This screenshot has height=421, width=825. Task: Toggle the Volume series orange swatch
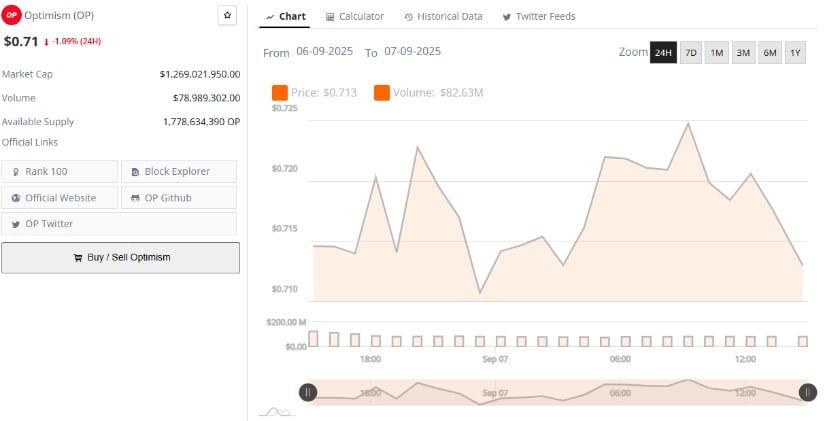(382, 93)
